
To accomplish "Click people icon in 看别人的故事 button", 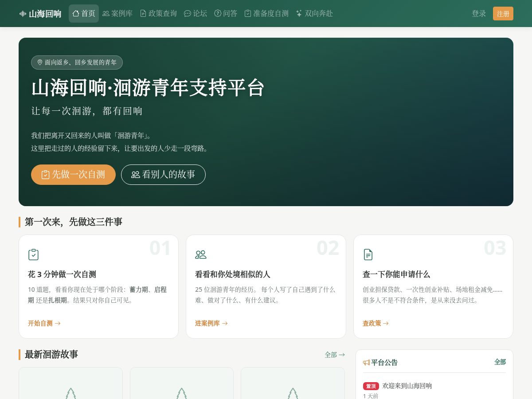I will [x=136, y=175].
